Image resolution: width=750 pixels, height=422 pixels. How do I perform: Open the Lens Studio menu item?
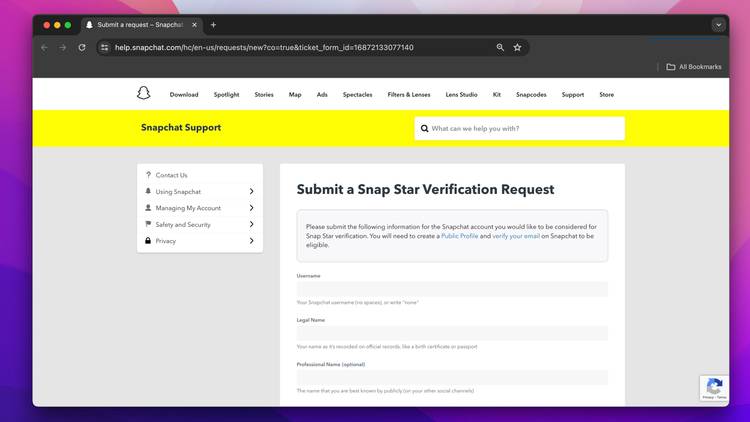point(461,95)
